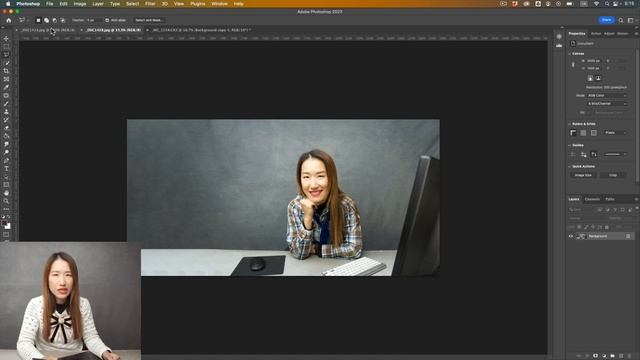Click the Crop quick action button
The height and width of the screenshot is (360, 640).
pos(613,175)
